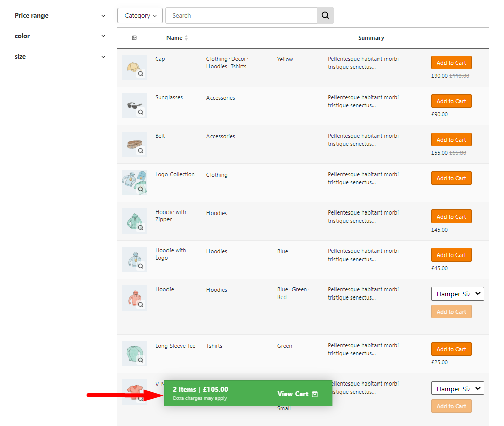Open the Category dropdown

pyautogui.click(x=140, y=16)
